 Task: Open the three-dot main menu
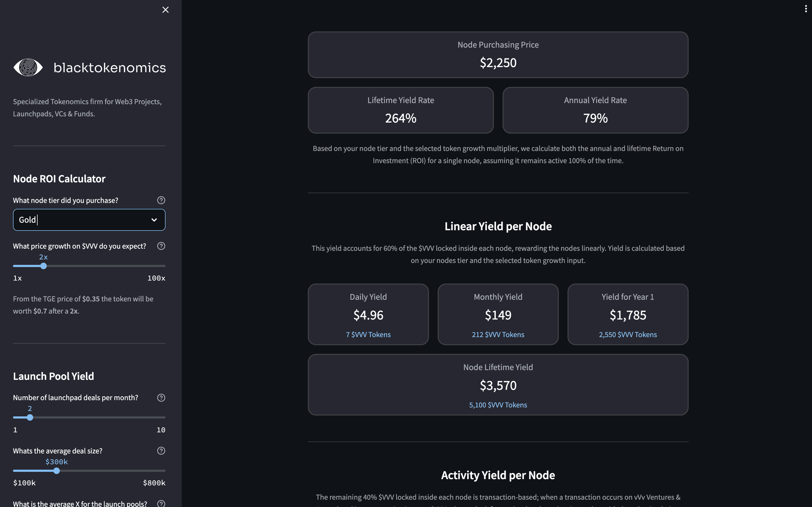pos(806,9)
